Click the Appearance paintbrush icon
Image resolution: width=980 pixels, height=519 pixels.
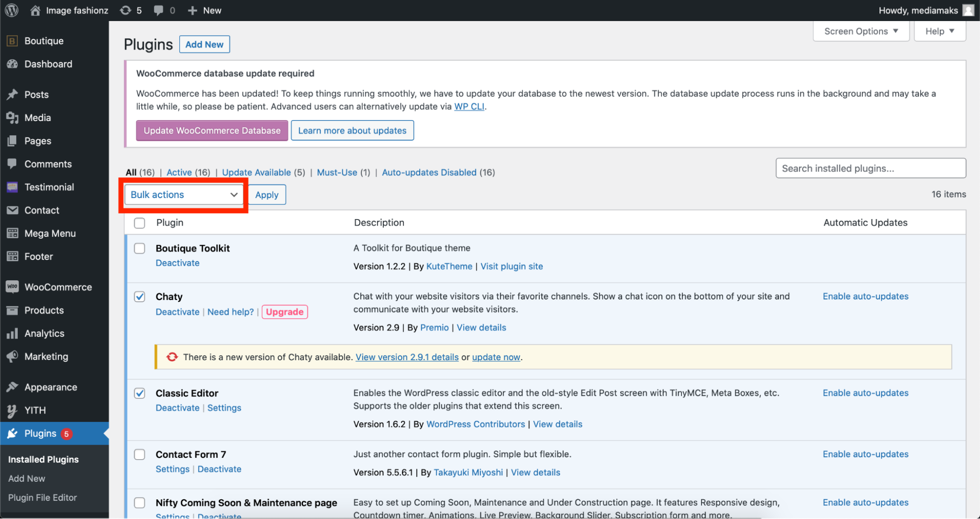(x=12, y=387)
